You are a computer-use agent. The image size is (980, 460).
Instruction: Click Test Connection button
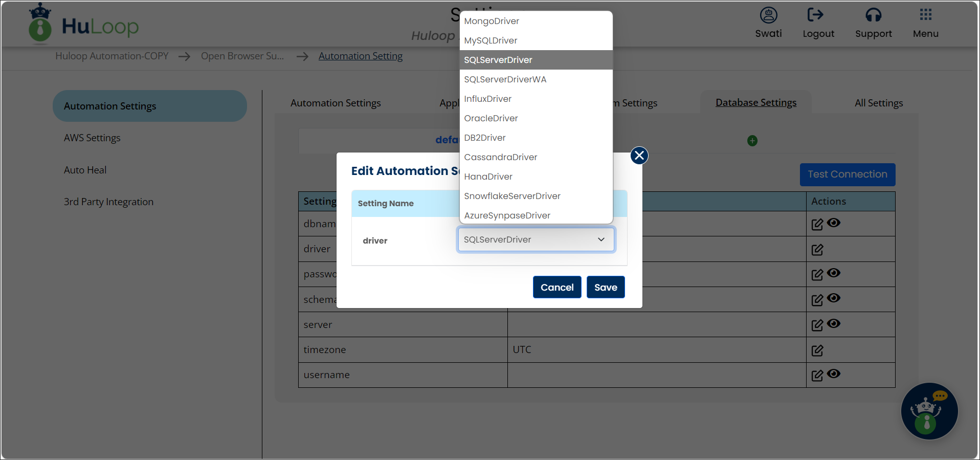click(x=847, y=174)
